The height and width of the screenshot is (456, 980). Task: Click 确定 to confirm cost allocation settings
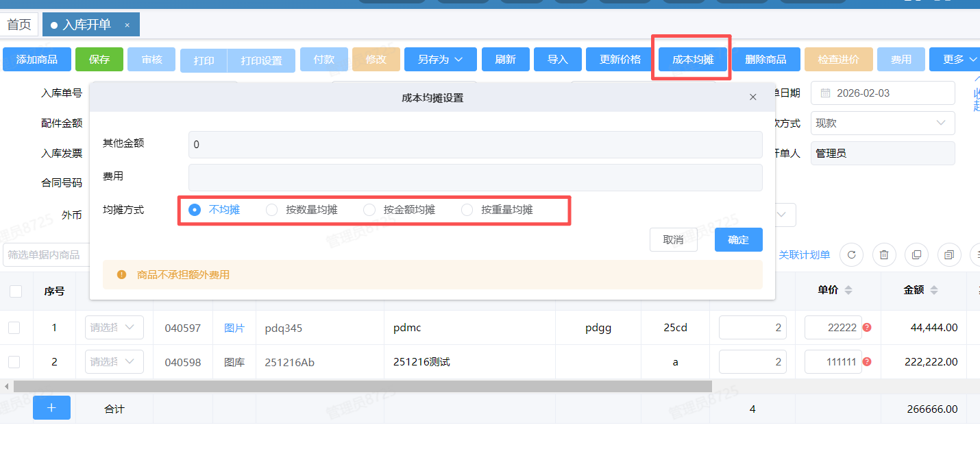pyautogui.click(x=738, y=240)
